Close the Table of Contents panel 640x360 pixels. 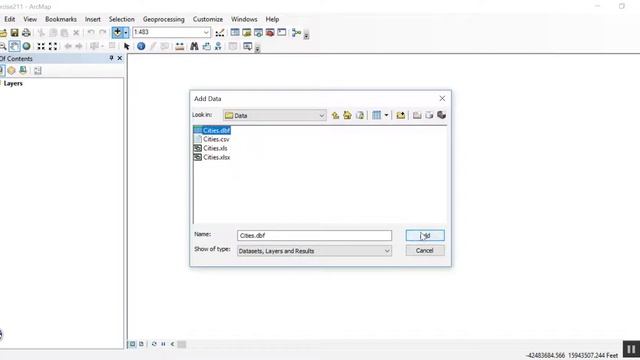tap(120, 58)
